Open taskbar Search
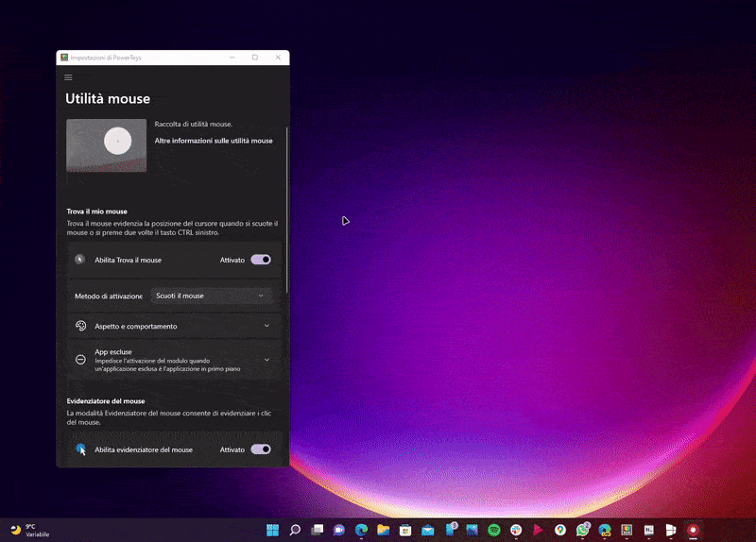Viewport: 756px width, 542px height. [295, 531]
